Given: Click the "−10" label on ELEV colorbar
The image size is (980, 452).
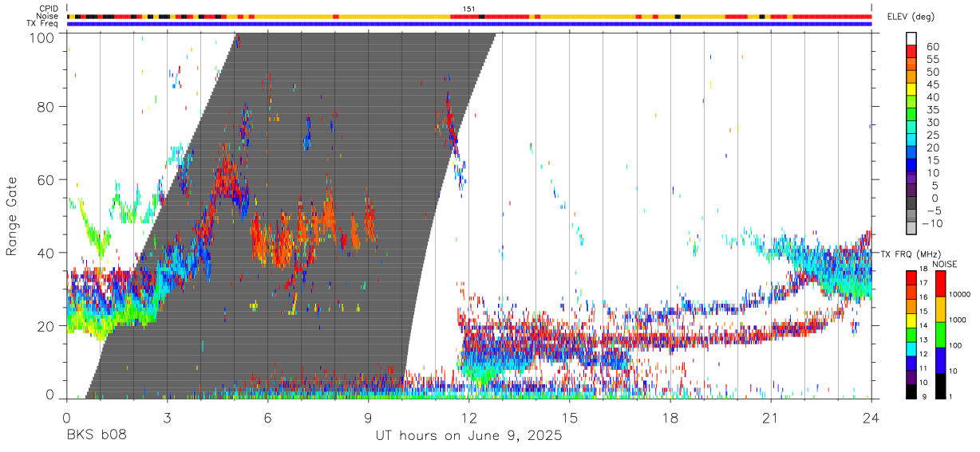Looking at the screenshot, I should [932, 224].
